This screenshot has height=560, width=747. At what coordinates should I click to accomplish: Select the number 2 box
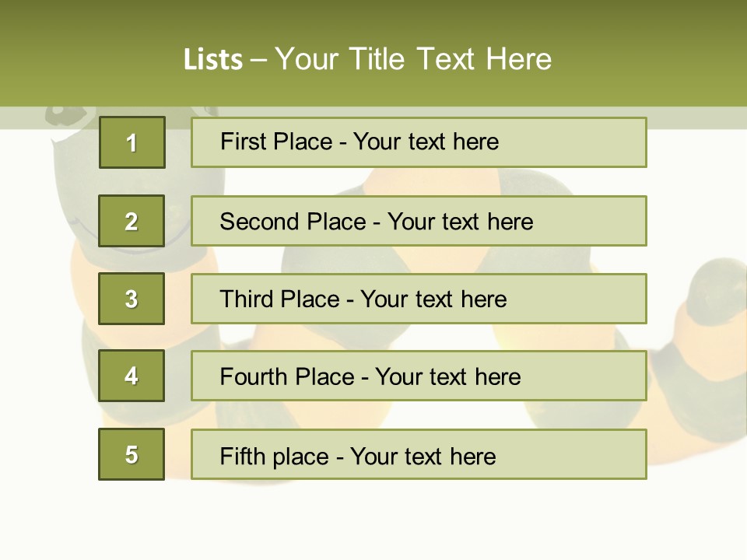tap(132, 221)
